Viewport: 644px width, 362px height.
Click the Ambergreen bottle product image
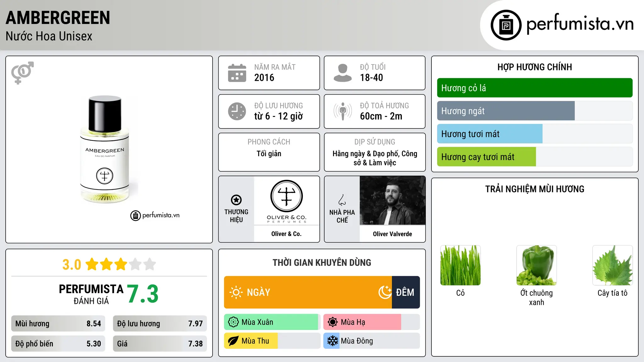tap(105, 149)
